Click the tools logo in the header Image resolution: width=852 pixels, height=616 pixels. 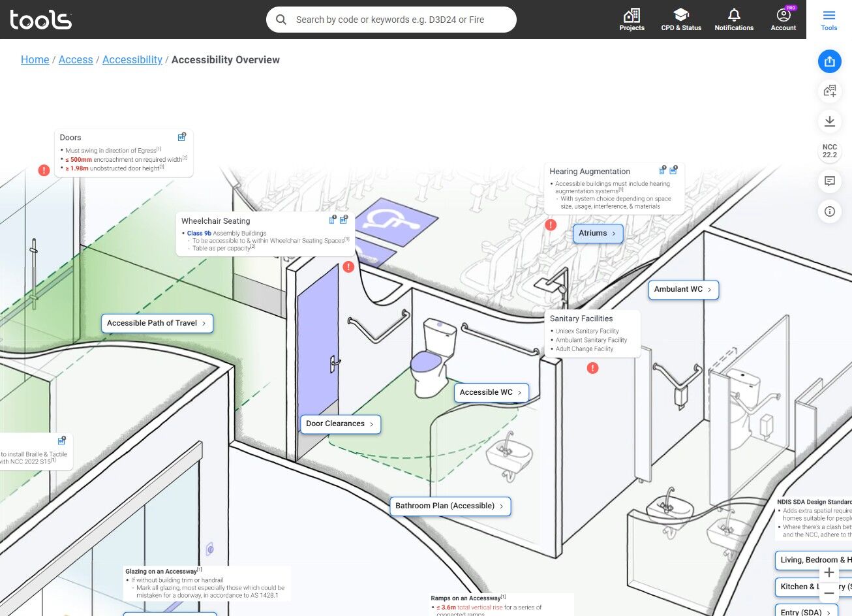pyautogui.click(x=40, y=20)
